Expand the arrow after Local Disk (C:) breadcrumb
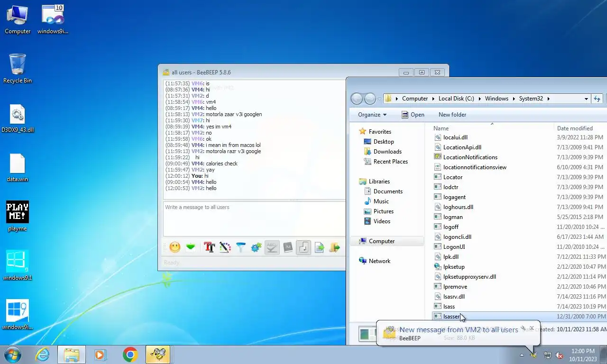Screen dimensions: 607x364 [x=479, y=99]
